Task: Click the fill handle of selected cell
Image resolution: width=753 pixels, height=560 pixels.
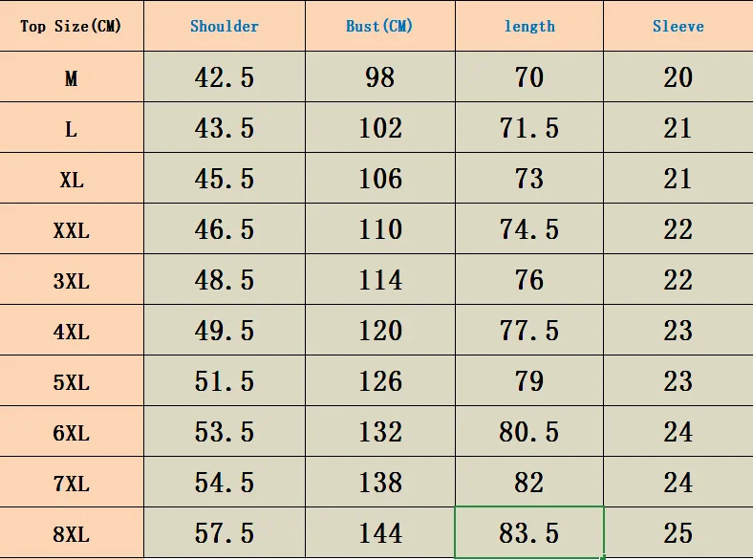Action: [603, 557]
